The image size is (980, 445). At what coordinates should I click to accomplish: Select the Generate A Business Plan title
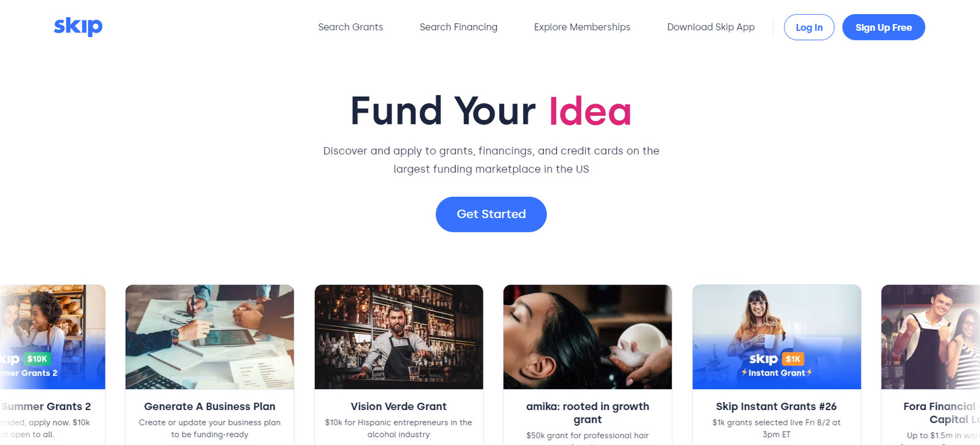point(209,406)
